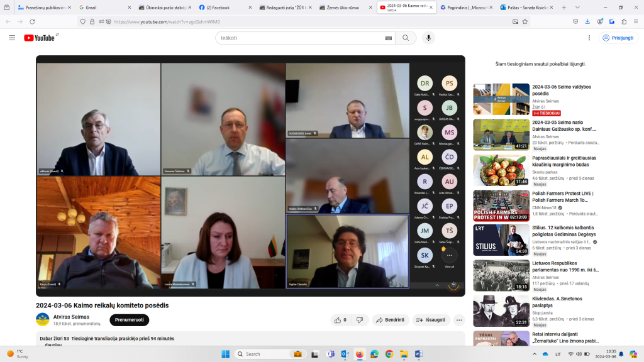Show hidden tray icons chevron

[535, 354]
